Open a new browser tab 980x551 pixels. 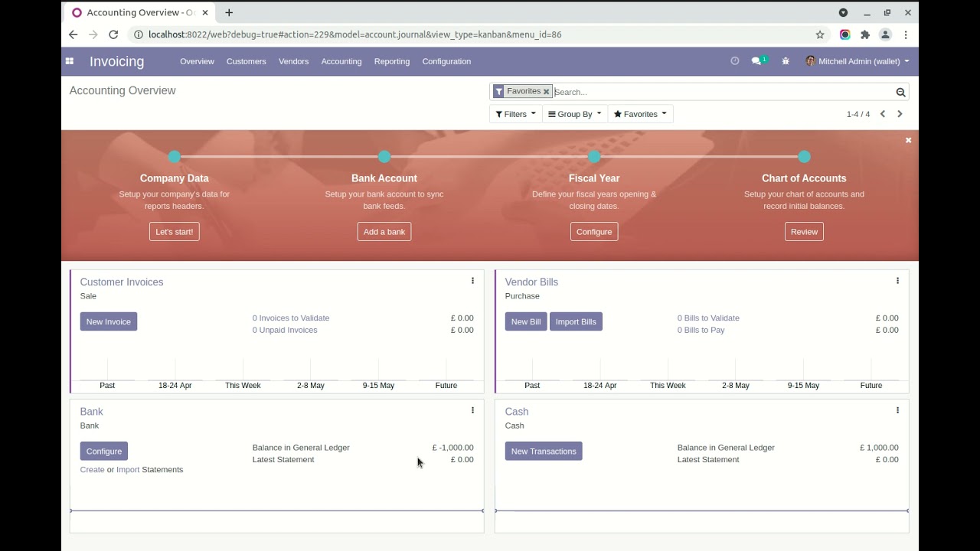click(229, 12)
